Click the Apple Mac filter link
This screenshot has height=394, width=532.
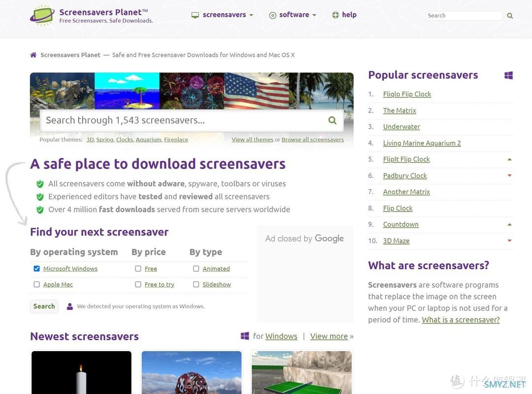coord(58,285)
